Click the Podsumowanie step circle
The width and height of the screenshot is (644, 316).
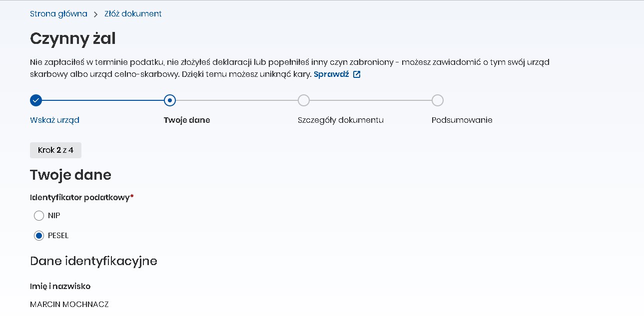tap(438, 100)
